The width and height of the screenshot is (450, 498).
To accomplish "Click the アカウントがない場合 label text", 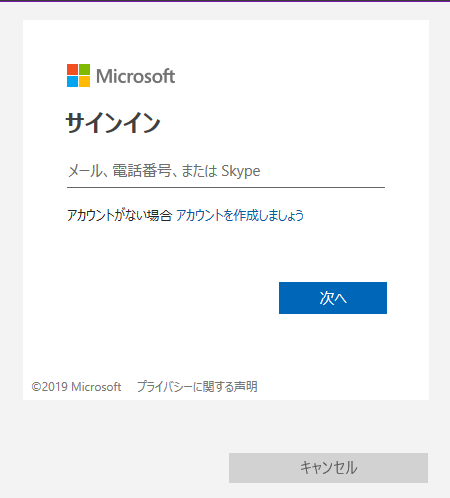I will pos(119,215).
